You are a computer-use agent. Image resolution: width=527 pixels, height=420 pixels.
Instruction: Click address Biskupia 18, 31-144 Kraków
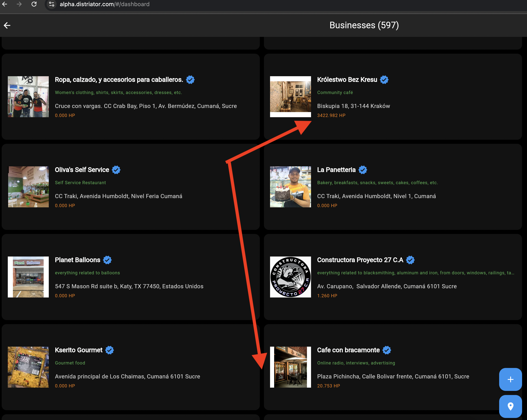click(353, 106)
